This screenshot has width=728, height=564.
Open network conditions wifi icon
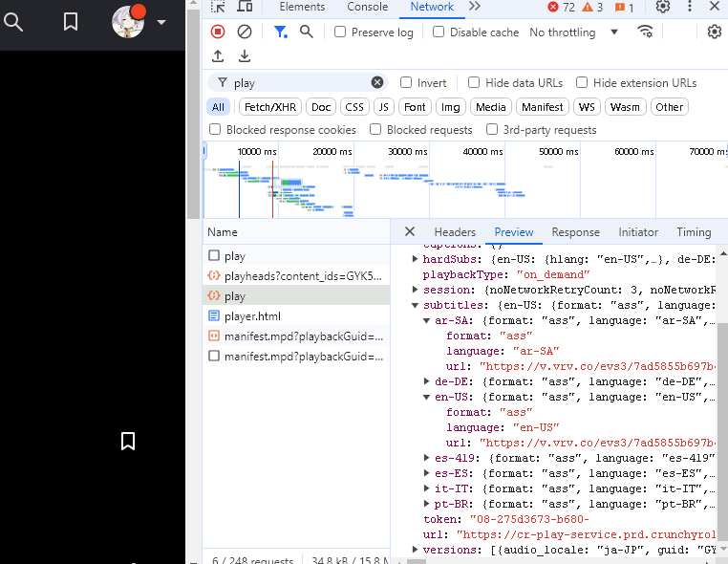[x=645, y=32]
